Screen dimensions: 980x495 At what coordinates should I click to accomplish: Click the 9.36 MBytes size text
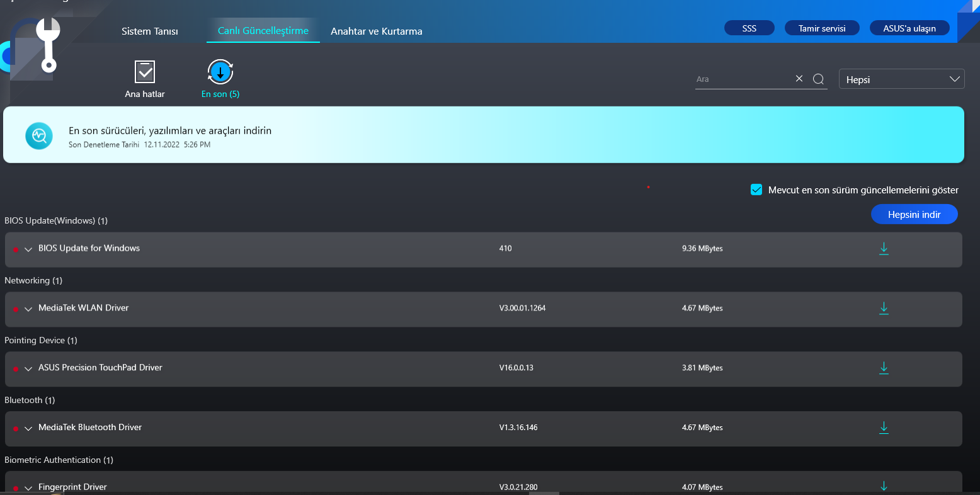(702, 248)
